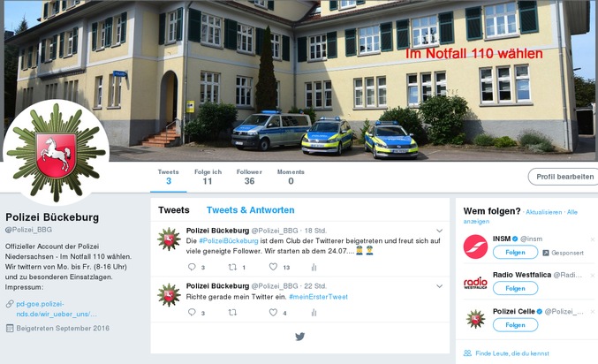This screenshot has height=364, width=598.
Task: Switch to Tweets & Antworten tab
Action: (251, 210)
